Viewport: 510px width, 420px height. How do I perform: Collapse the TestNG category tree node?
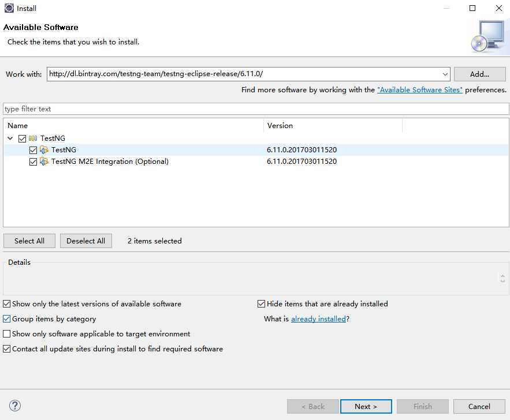pyautogui.click(x=10, y=138)
